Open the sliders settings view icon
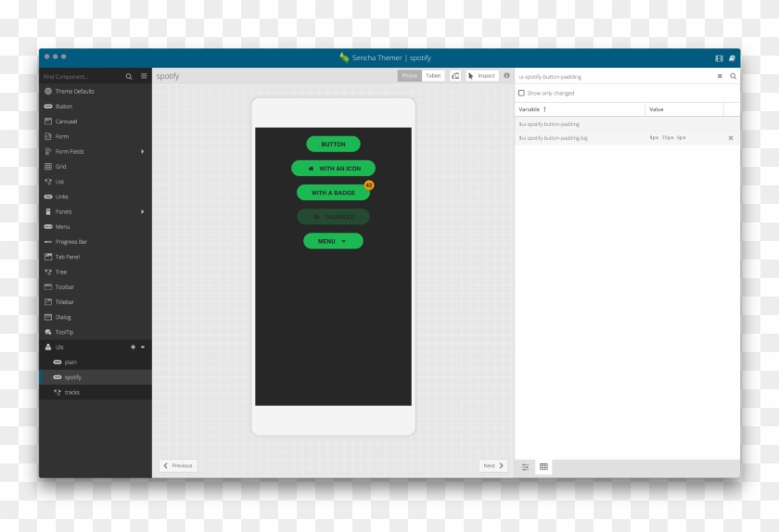The height and width of the screenshot is (532, 779). point(525,466)
